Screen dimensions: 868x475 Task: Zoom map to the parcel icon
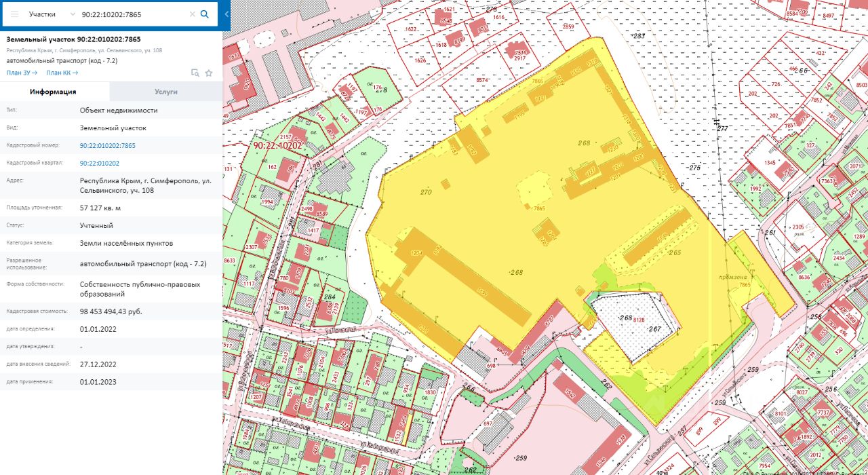point(195,73)
